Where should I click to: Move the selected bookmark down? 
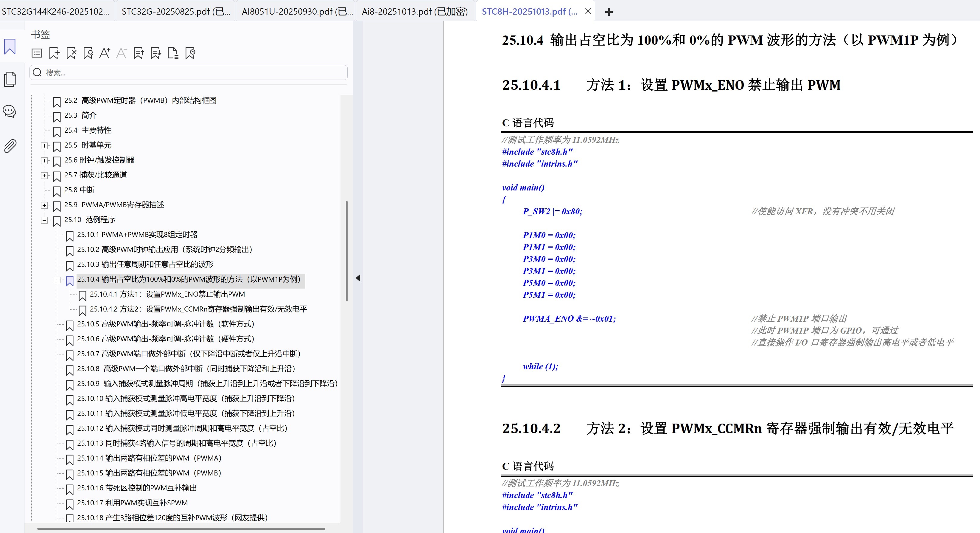pyautogui.click(x=155, y=53)
